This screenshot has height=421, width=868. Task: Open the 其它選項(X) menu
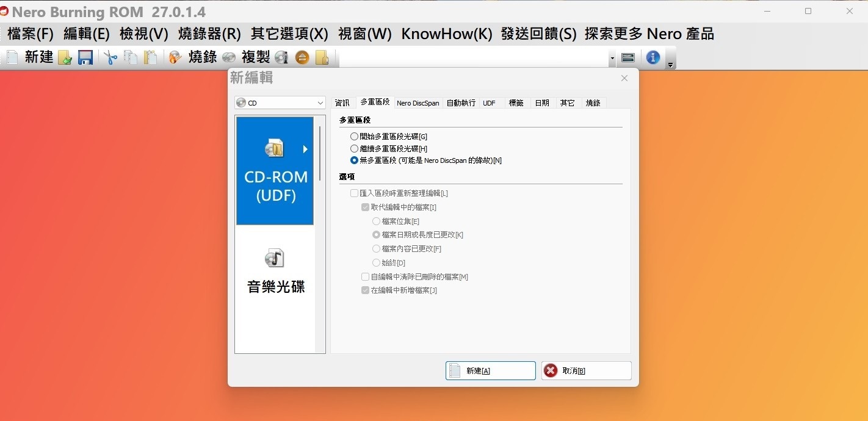tap(289, 34)
